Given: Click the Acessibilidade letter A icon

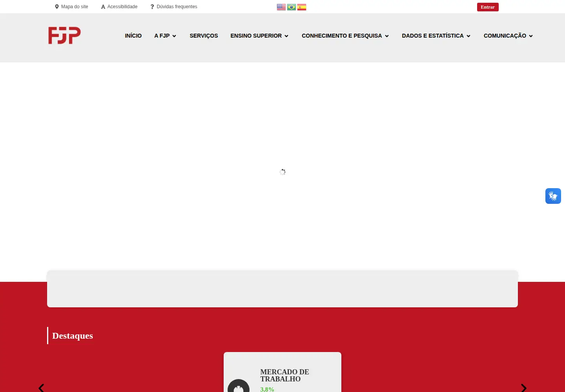Looking at the screenshot, I should [103, 7].
